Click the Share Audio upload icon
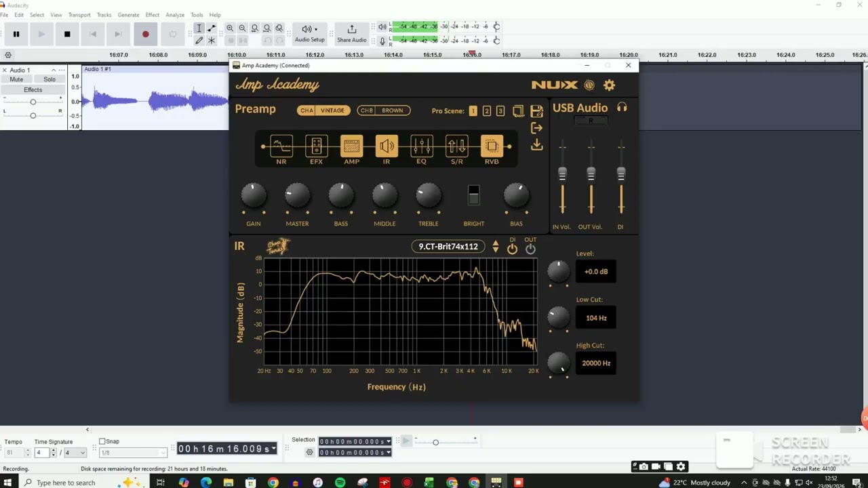Viewport: 868px width, 488px height. coord(351,29)
